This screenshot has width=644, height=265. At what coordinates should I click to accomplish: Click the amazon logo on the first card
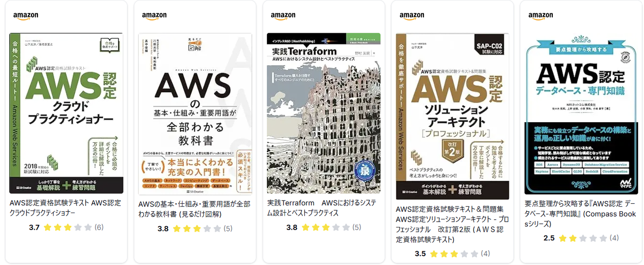pos(25,16)
